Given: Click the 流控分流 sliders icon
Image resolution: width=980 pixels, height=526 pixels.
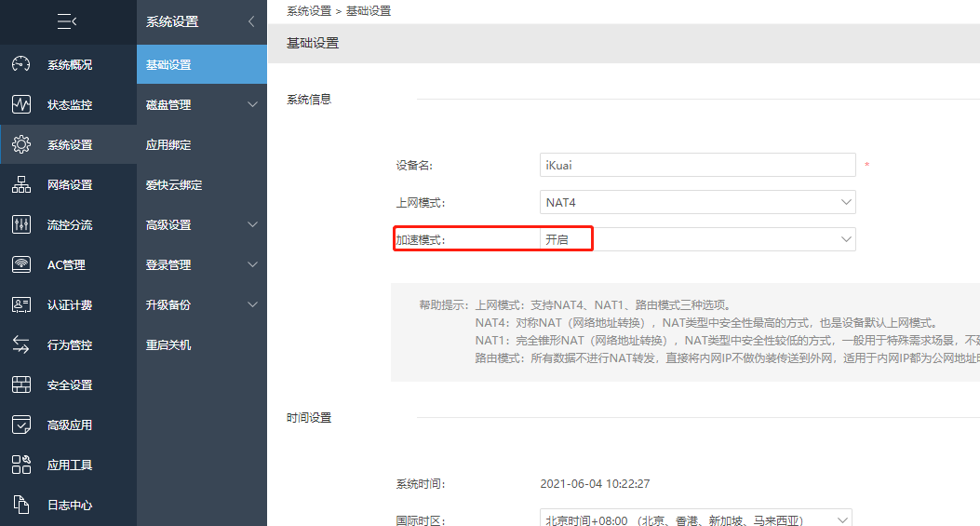Looking at the screenshot, I should click(x=20, y=224).
